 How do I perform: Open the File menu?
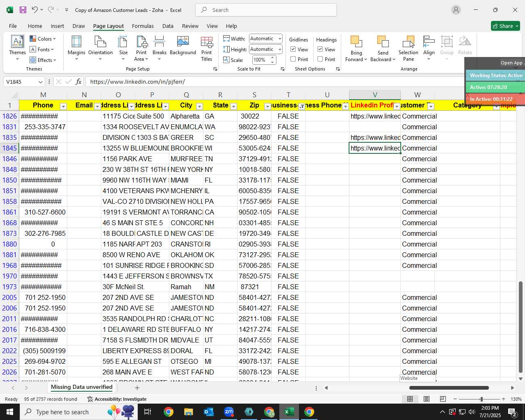[x=13, y=26]
